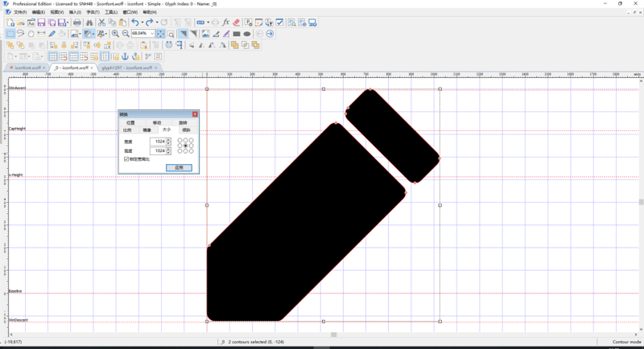The width and height of the screenshot is (644, 349).
Task: Open the 旋转 tab in transform dialog
Action: (x=183, y=122)
